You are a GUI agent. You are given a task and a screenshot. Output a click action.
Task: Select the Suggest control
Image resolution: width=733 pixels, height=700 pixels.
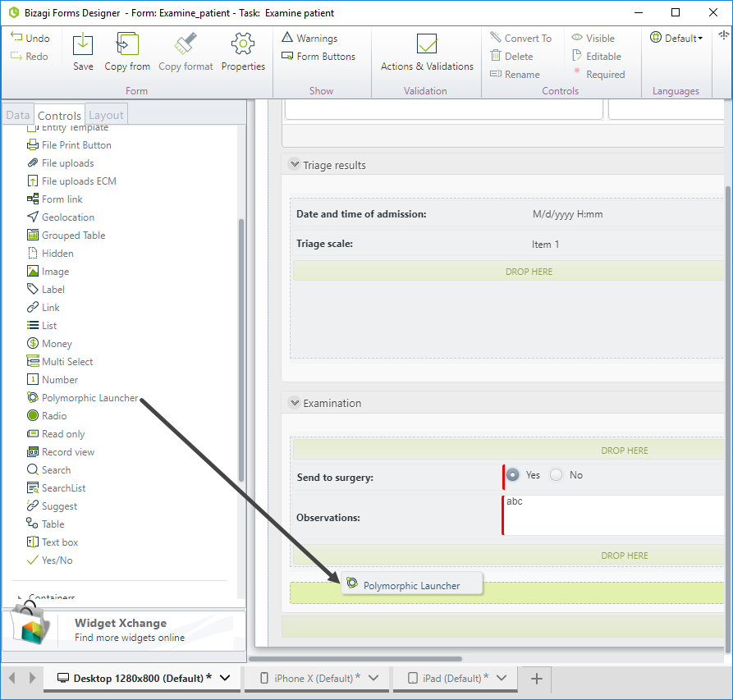(52, 506)
